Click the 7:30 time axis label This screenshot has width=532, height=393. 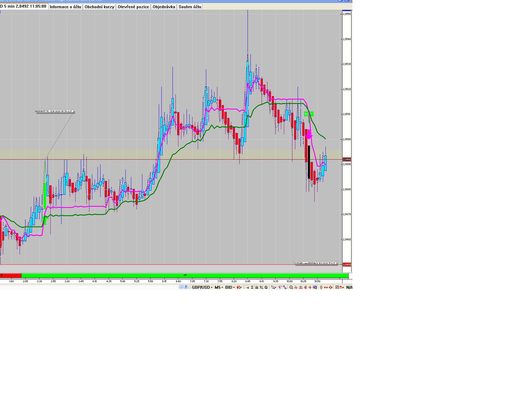[x=206, y=281]
